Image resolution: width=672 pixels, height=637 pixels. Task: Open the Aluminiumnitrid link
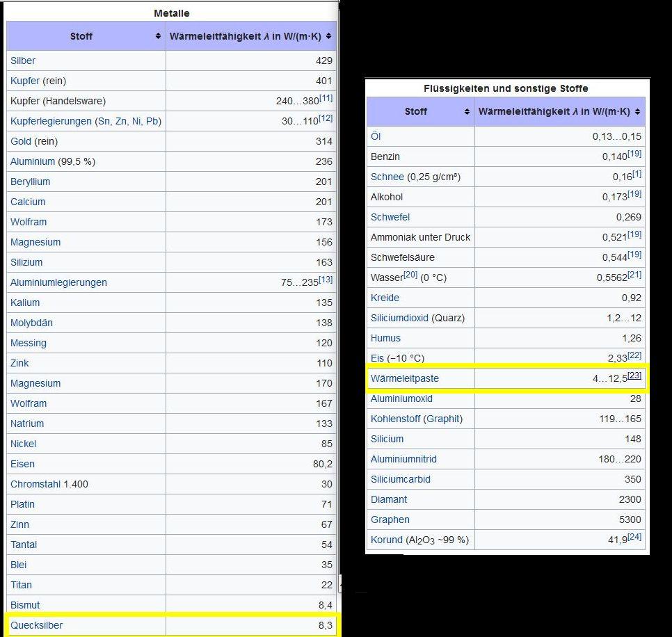pos(403,459)
